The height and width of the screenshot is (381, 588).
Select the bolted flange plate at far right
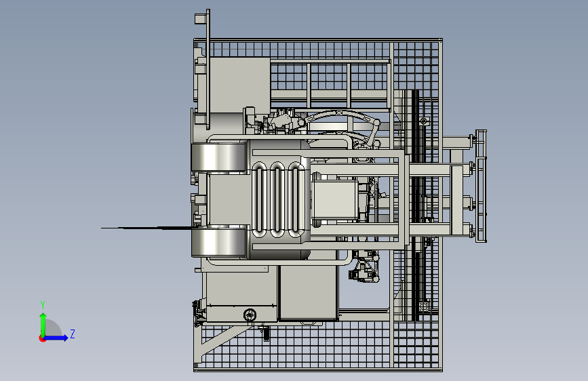pos(481,186)
